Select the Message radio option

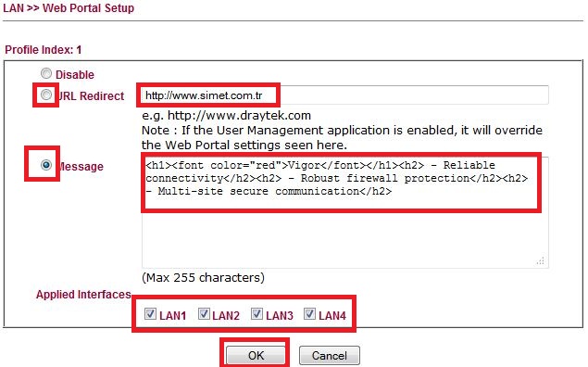click(46, 165)
